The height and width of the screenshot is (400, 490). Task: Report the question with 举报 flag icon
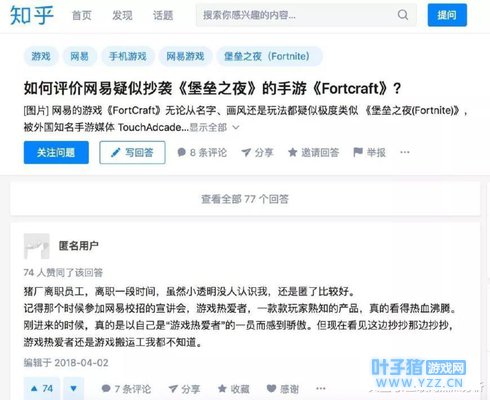click(x=358, y=152)
